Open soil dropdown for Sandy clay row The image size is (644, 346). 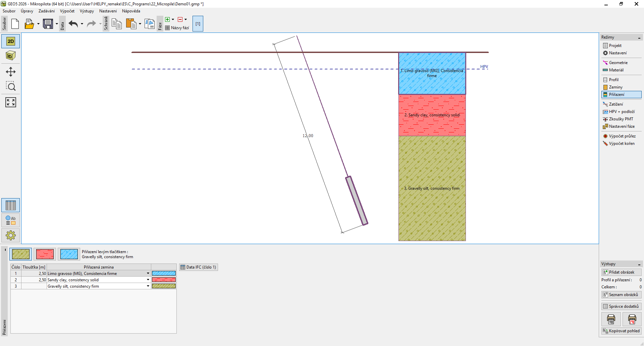(148, 280)
